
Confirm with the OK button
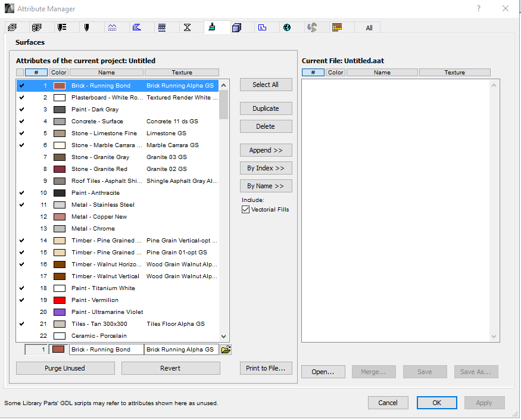pyautogui.click(x=436, y=403)
